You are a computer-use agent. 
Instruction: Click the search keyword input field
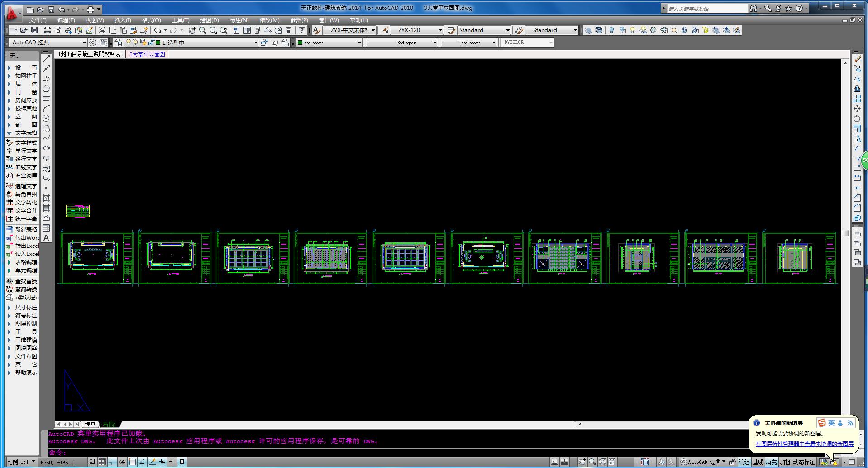pyautogui.click(x=707, y=9)
